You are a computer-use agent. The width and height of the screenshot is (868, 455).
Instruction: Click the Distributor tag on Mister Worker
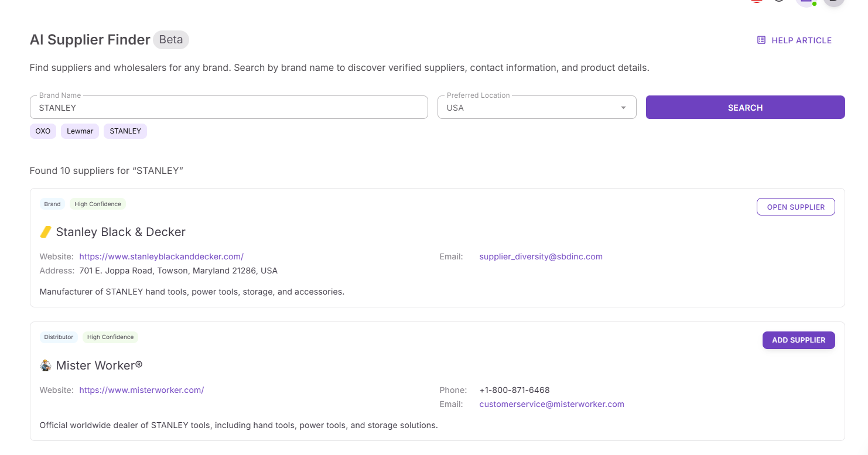(x=59, y=337)
